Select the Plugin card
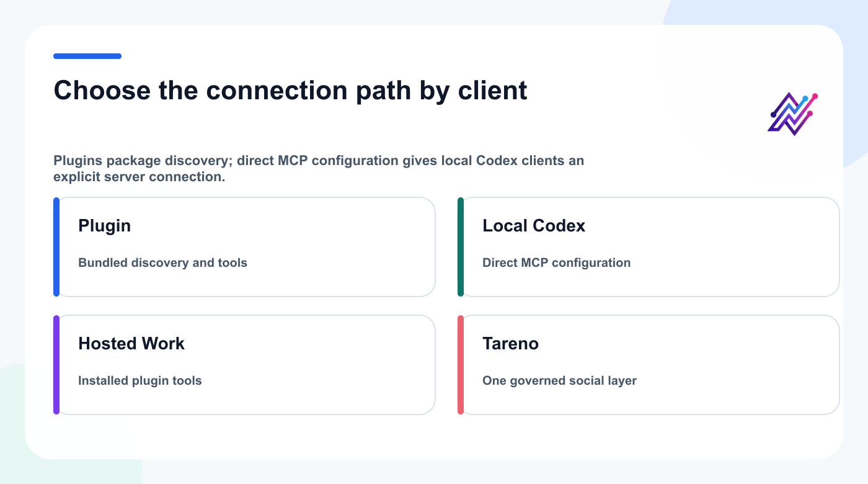Image resolution: width=868 pixels, height=484 pixels. (244, 247)
